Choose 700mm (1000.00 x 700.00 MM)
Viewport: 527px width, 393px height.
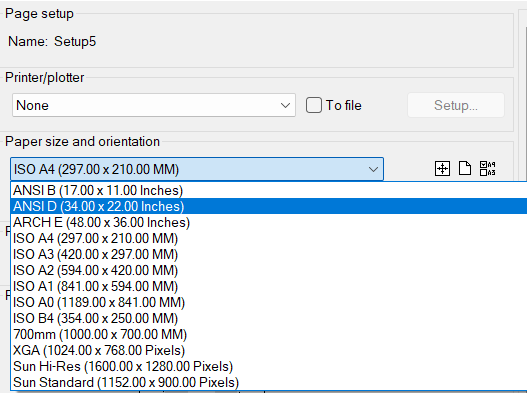pos(269,335)
